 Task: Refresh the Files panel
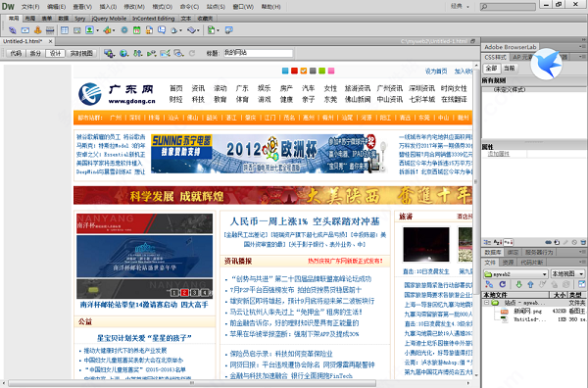503,284
